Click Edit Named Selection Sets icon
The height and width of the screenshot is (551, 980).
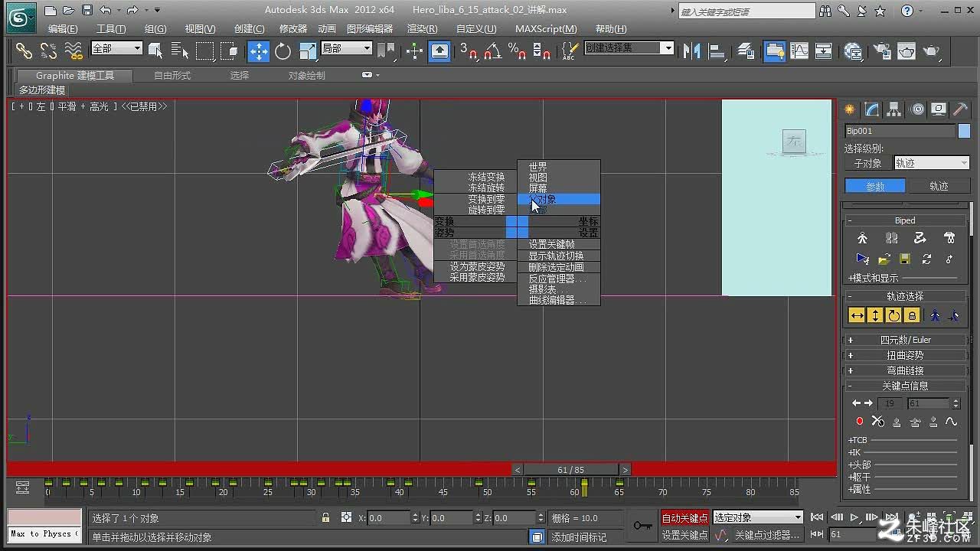569,51
